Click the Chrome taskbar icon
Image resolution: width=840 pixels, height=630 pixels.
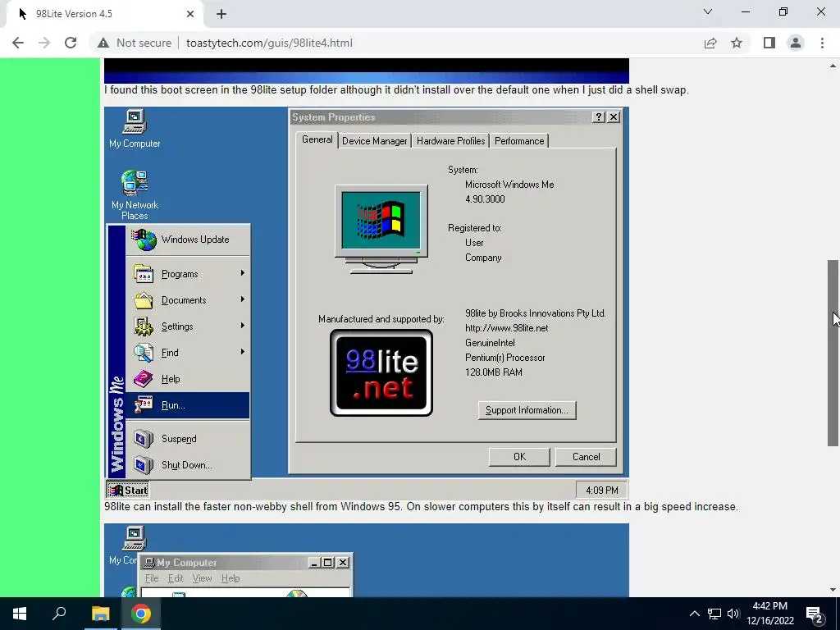[141, 614]
